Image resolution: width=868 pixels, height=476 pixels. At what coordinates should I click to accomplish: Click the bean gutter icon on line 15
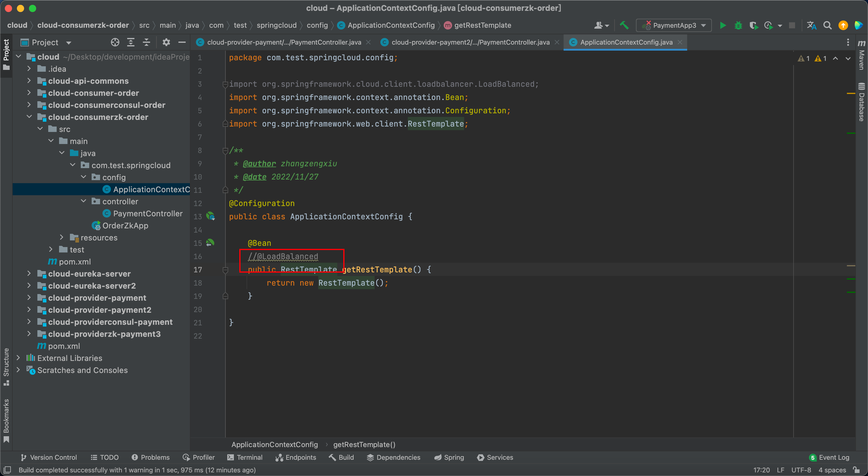[210, 243]
